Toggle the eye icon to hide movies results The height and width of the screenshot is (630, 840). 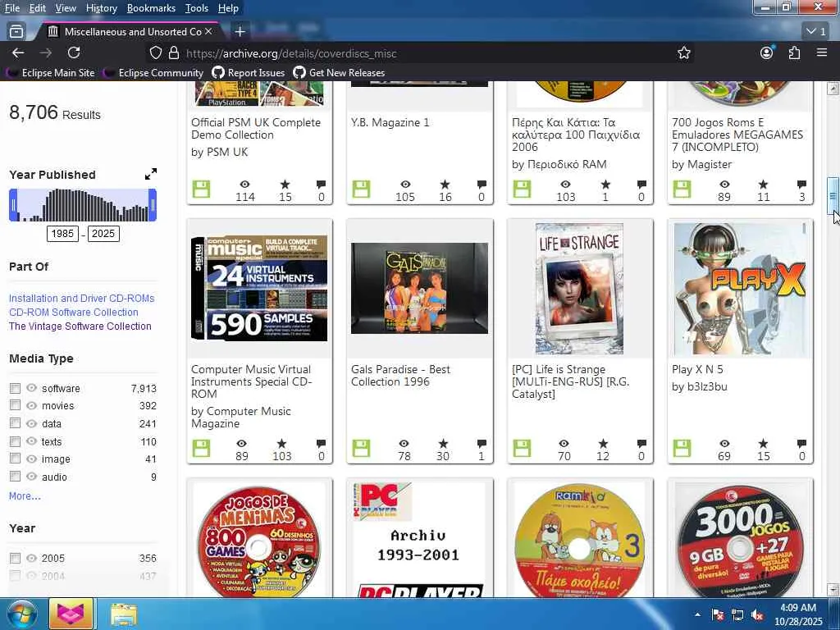click(x=32, y=405)
